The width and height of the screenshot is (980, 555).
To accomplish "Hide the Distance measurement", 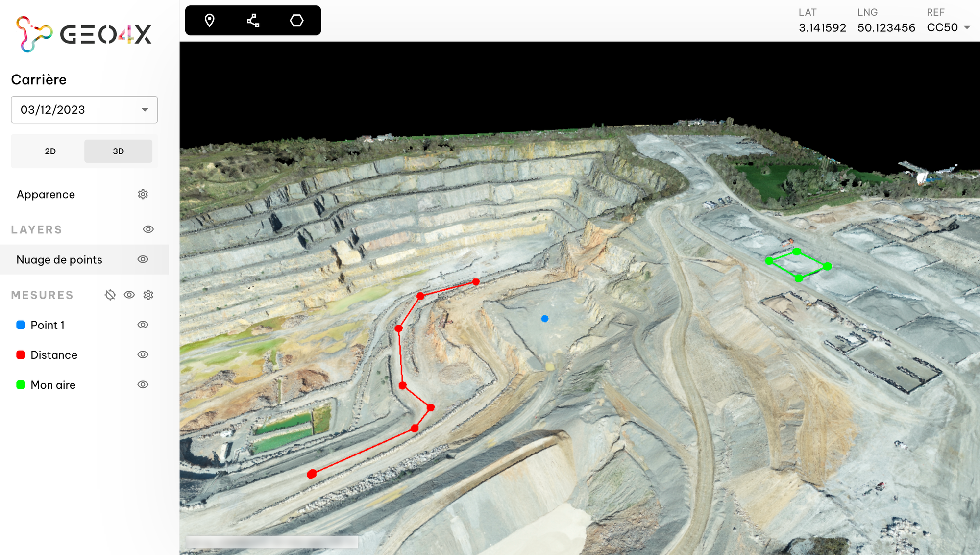I will [x=143, y=354].
